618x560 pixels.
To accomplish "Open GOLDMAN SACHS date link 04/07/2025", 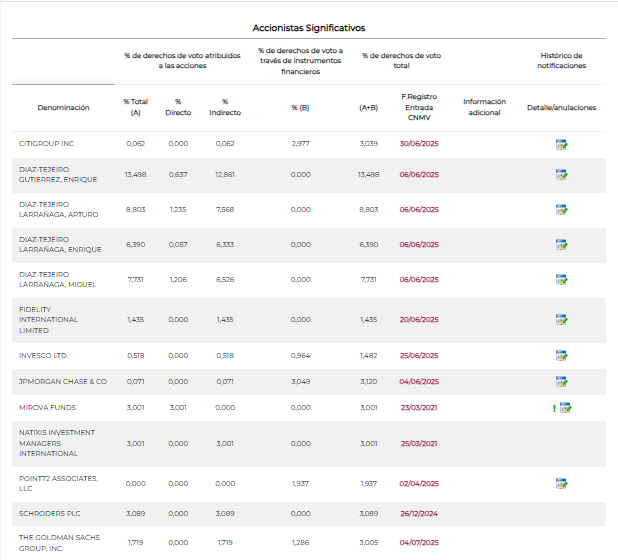I will [419, 542].
